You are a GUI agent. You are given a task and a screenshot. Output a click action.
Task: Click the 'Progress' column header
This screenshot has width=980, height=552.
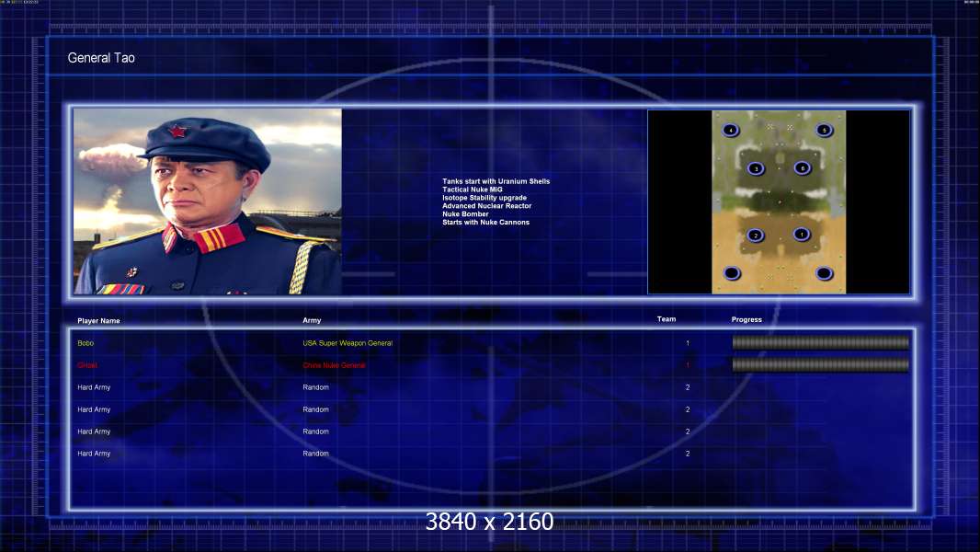746,319
